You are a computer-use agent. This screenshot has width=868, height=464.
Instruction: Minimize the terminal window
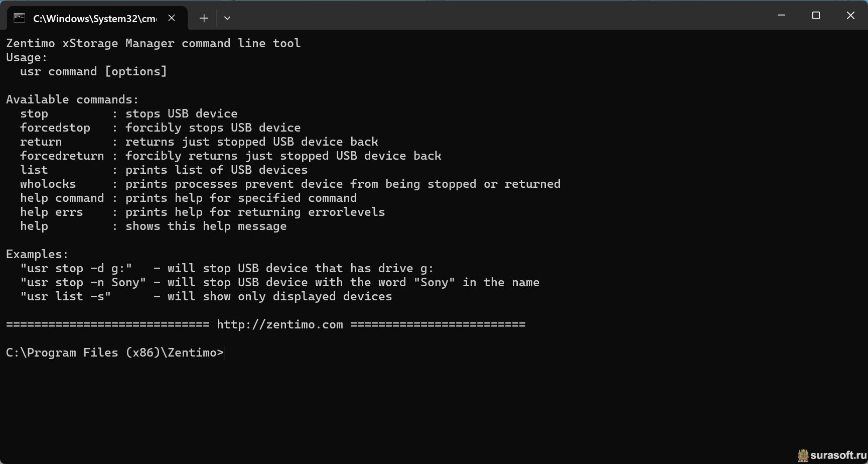(x=781, y=16)
